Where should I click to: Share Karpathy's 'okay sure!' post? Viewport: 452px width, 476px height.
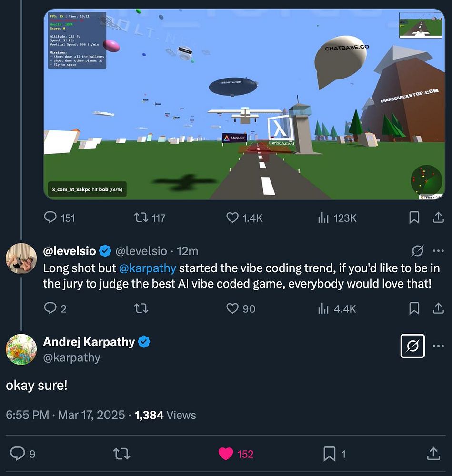tap(433, 454)
